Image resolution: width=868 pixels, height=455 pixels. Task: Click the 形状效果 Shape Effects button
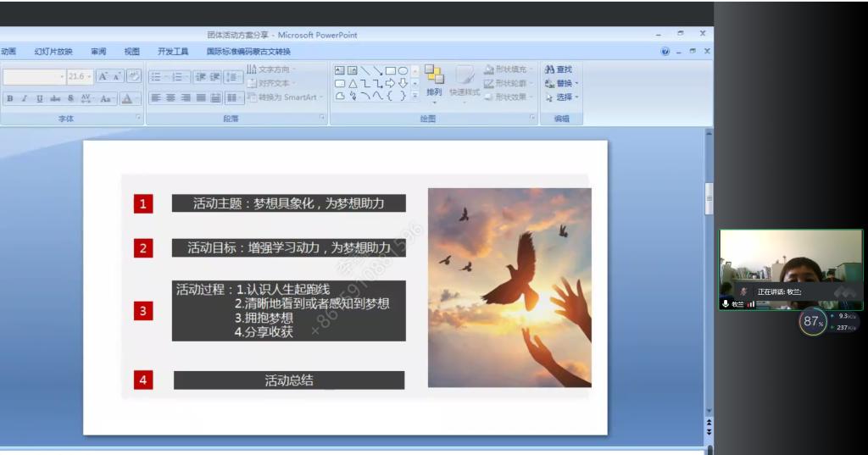tap(507, 97)
